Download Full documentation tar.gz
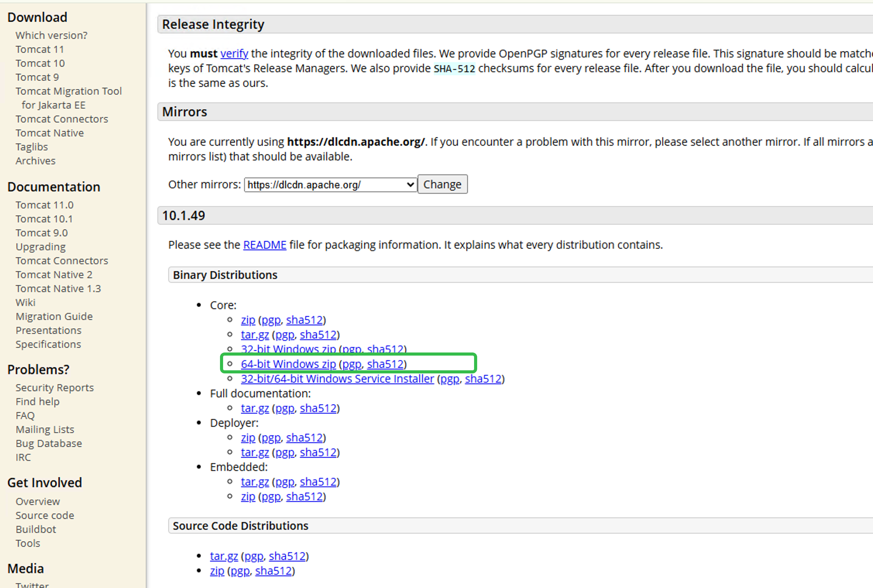The height and width of the screenshot is (588, 873). tap(254, 408)
